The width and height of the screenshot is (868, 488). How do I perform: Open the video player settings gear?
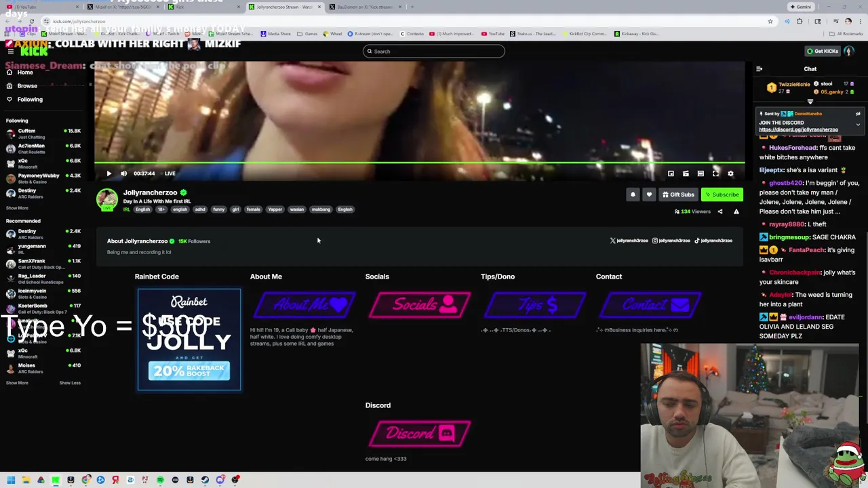pyautogui.click(x=730, y=174)
